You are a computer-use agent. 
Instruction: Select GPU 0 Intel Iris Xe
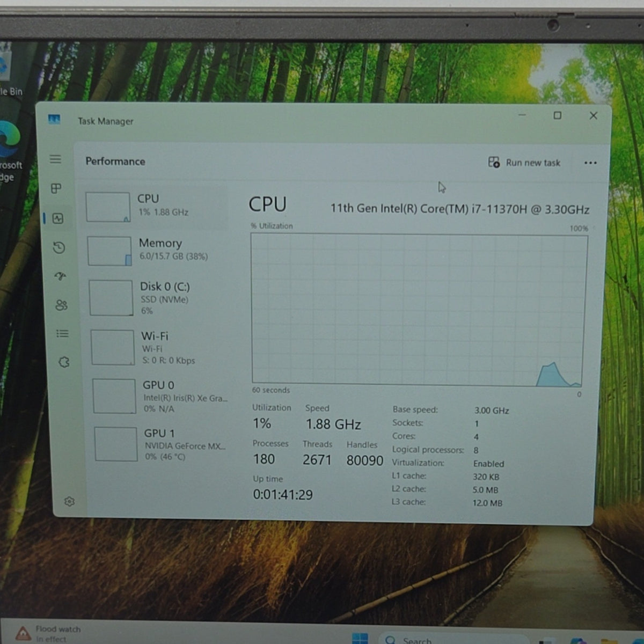(160, 396)
